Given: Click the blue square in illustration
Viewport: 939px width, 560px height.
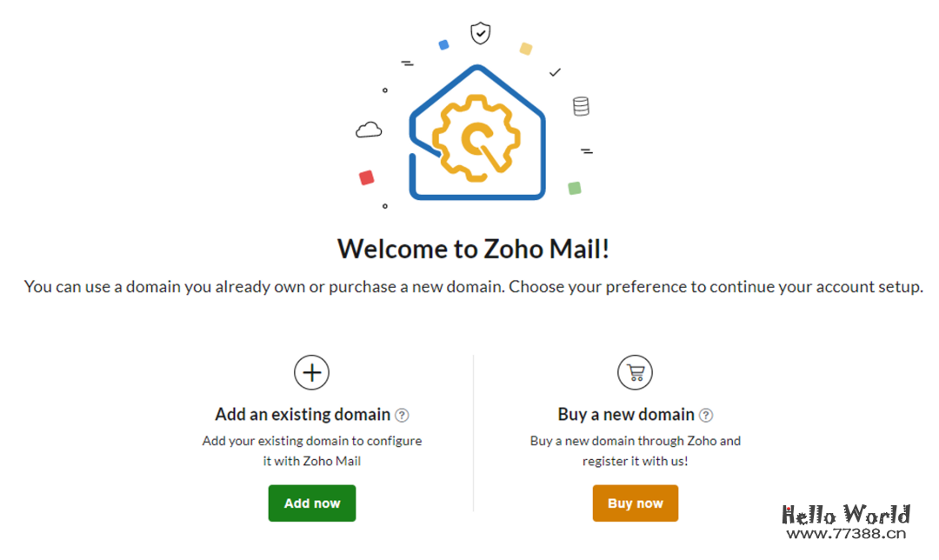Looking at the screenshot, I should coord(443,44).
